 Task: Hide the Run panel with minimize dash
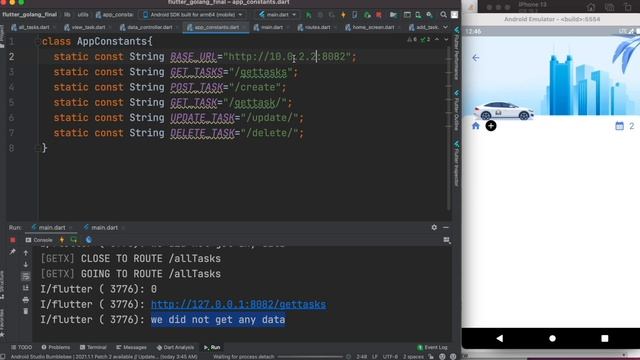[446, 227]
